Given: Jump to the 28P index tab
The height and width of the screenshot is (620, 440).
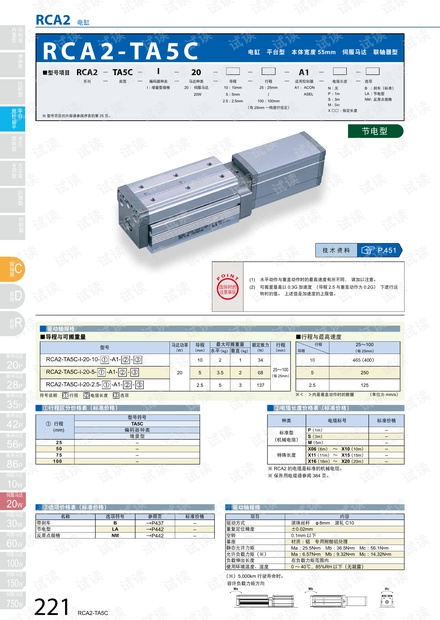Looking at the screenshot, I should 13,382.
